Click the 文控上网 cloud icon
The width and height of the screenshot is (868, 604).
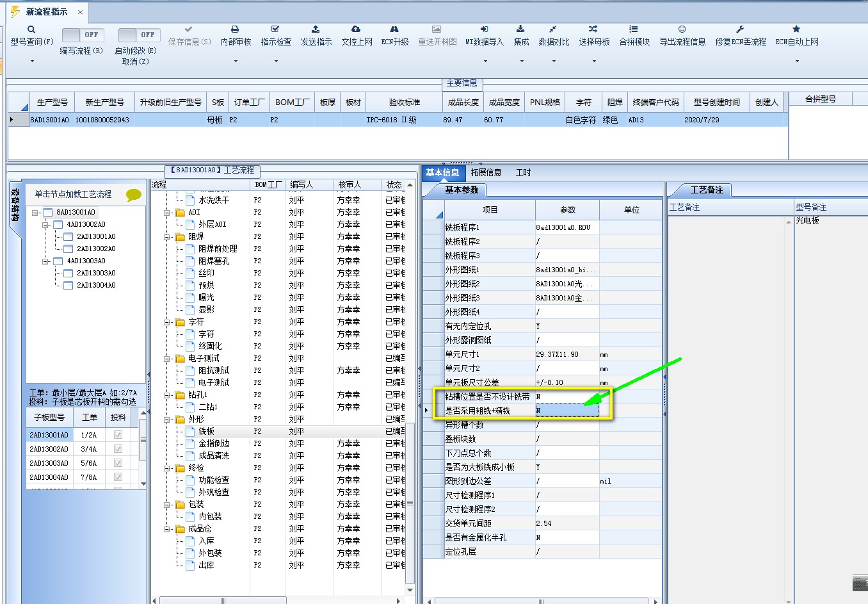click(x=356, y=29)
